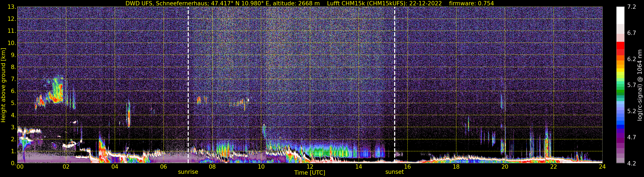Click the 'Height above ground [km]' axis label
Image resolution: width=644 pixels, height=177 pixels.
3,85
